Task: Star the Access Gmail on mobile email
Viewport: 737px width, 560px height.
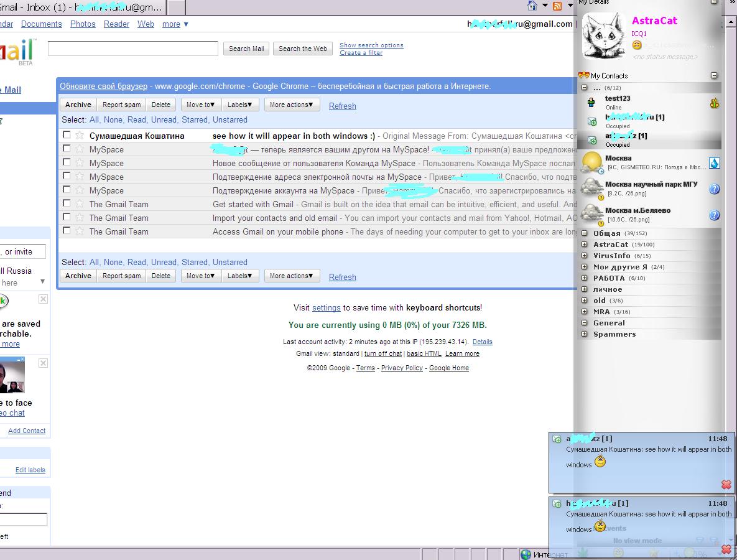Action: click(x=80, y=231)
